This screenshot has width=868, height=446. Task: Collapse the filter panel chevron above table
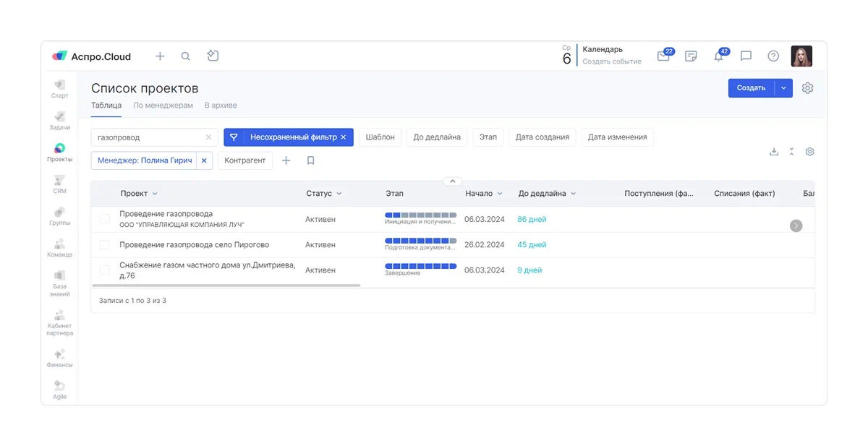click(452, 181)
